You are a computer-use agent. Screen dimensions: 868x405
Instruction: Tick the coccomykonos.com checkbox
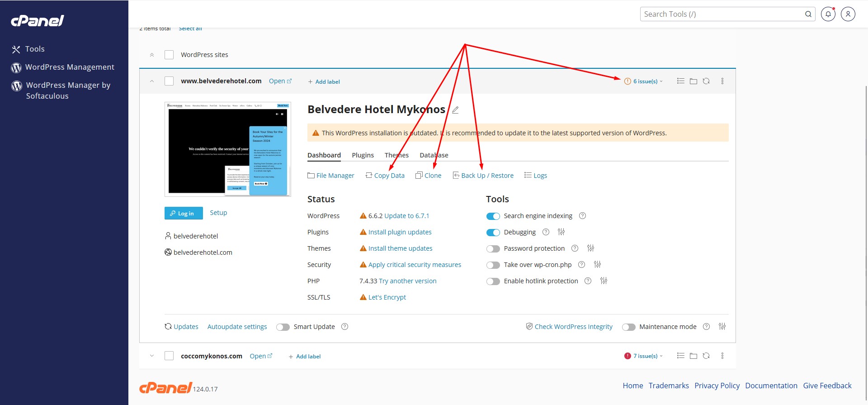(x=169, y=356)
